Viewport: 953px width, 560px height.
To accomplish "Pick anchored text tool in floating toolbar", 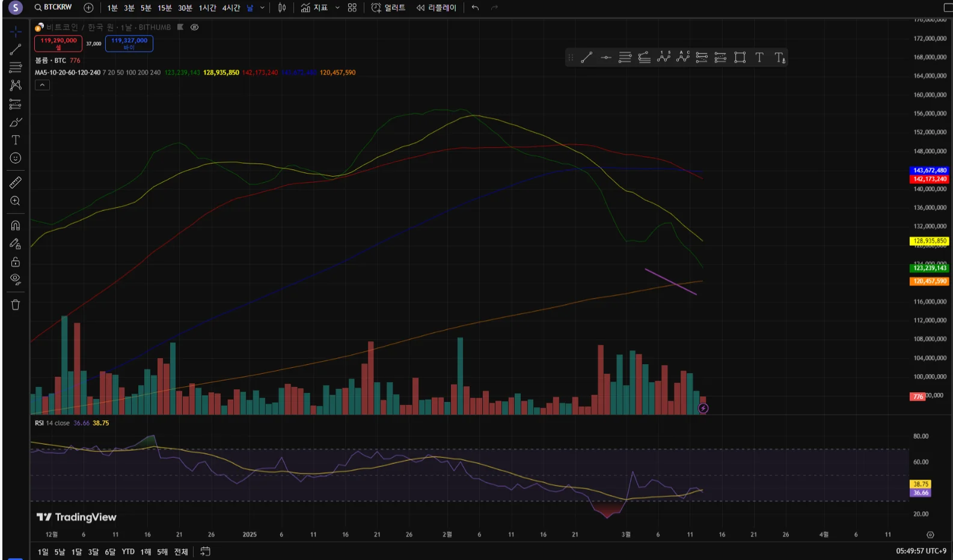I will coord(779,58).
